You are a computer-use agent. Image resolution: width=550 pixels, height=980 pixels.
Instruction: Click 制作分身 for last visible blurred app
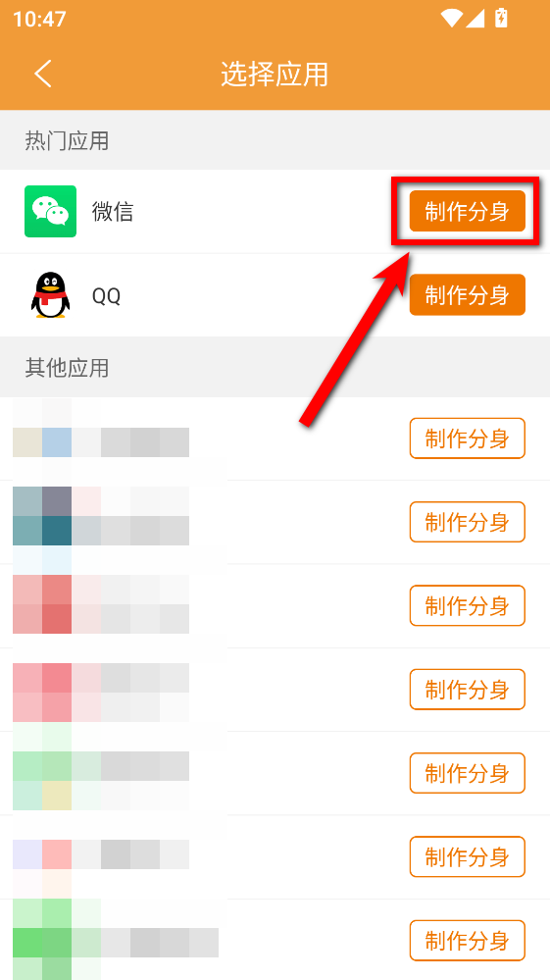tap(467, 941)
